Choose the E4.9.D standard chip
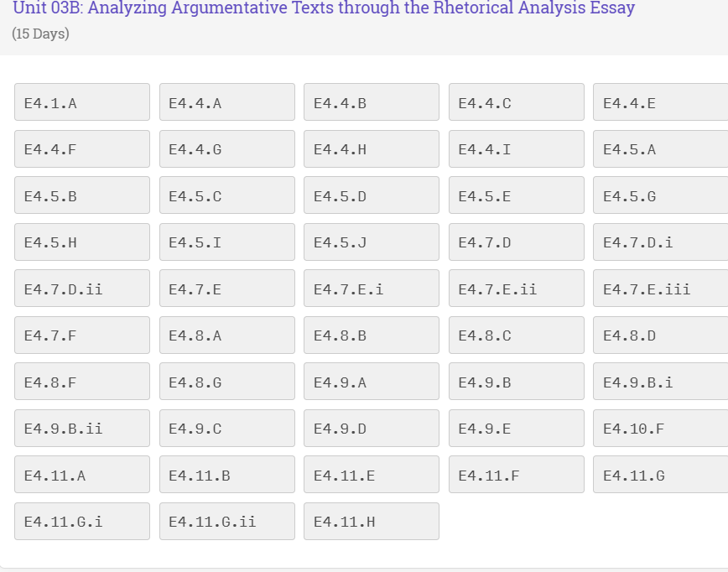This screenshot has width=728, height=572. pyautogui.click(x=372, y=429)
